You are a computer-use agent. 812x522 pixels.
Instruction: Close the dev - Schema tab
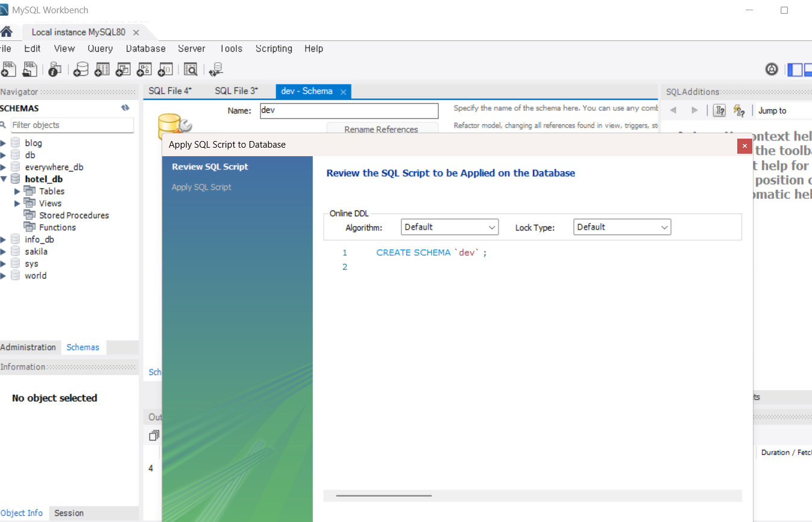click(x=343, y=92)
